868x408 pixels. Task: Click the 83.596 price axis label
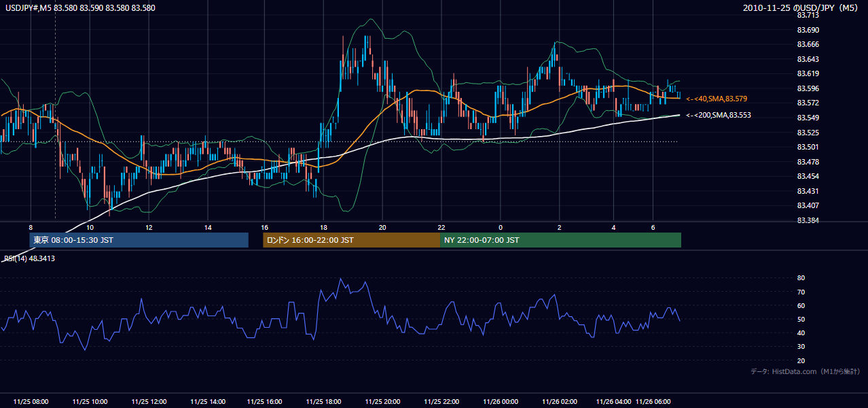coord(808,88)
